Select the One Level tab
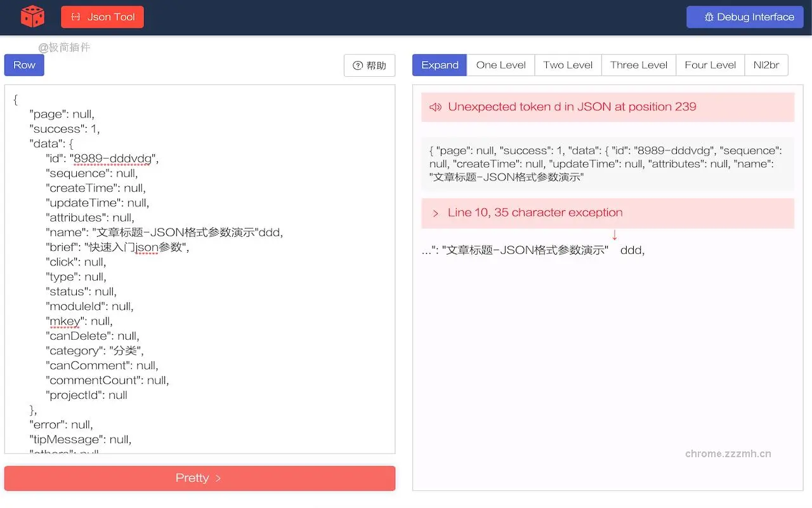The image size is (812, 508). coord(500,65)
